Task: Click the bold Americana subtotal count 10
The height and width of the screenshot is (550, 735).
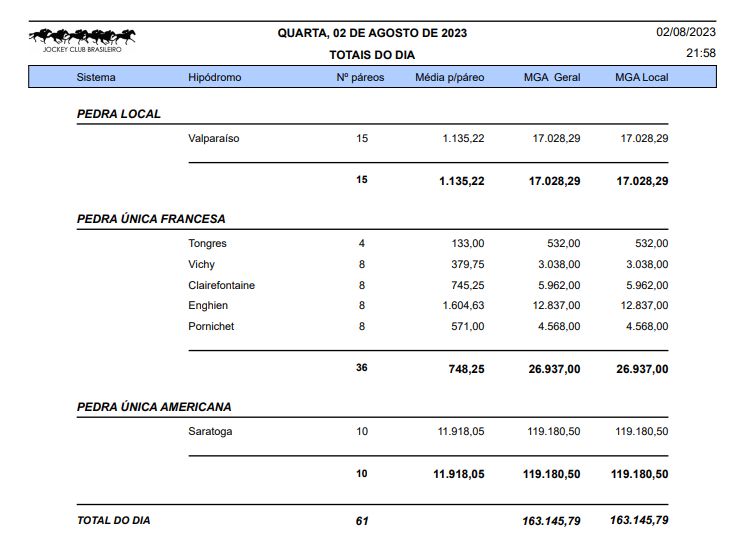Action: click(362, 474)
